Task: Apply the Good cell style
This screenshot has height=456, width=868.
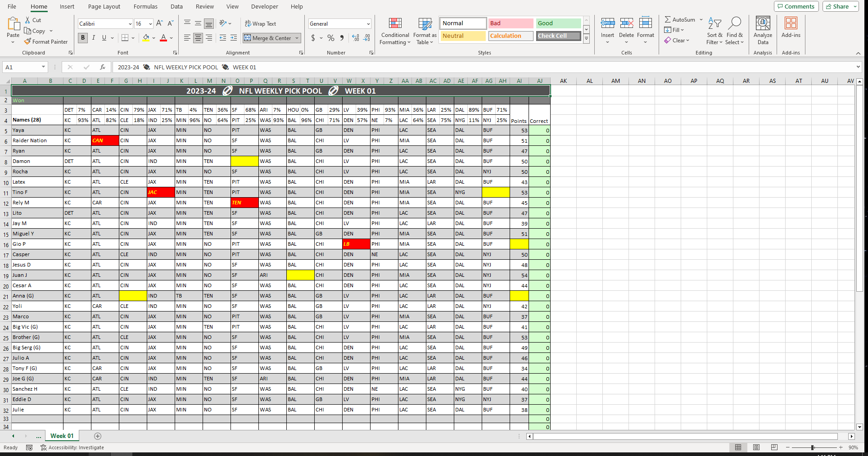Action: coord(558,23)
